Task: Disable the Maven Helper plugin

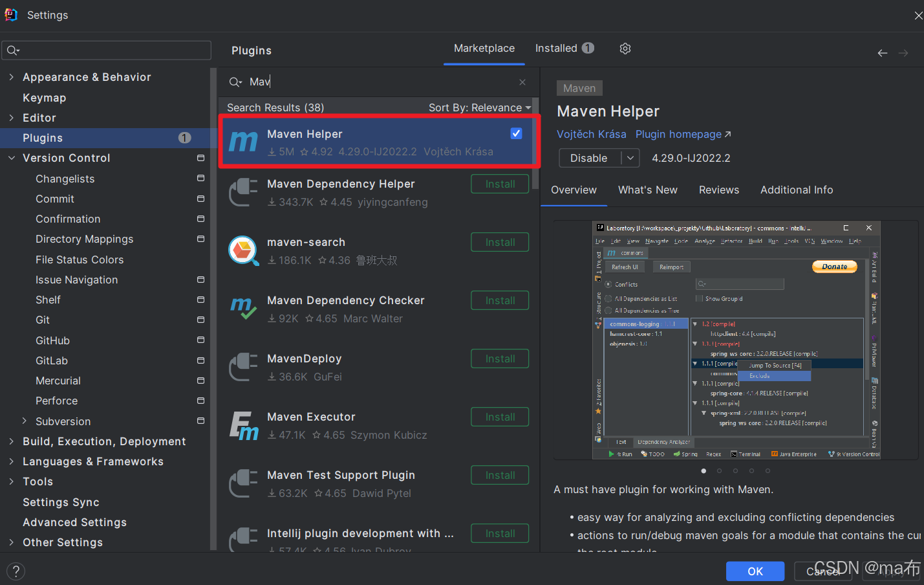Action: (590, 158)
